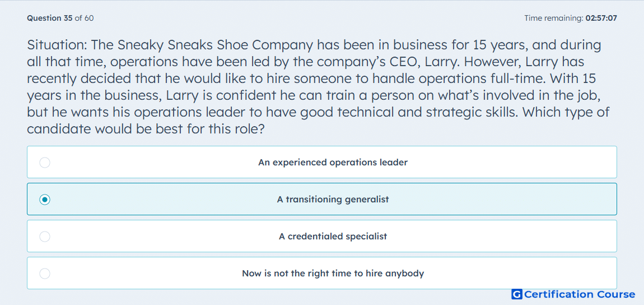Pick the 'A credentialed specialist' answer label
Screen dimensions: 644x305
tap(333, 237)
